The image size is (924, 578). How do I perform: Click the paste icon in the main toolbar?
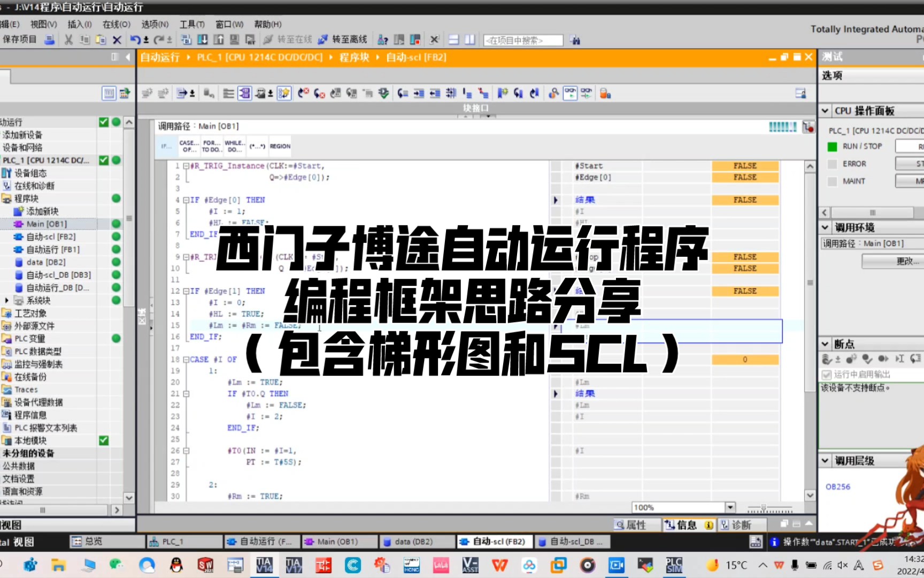pyautogui.click(x=101, y=40)
